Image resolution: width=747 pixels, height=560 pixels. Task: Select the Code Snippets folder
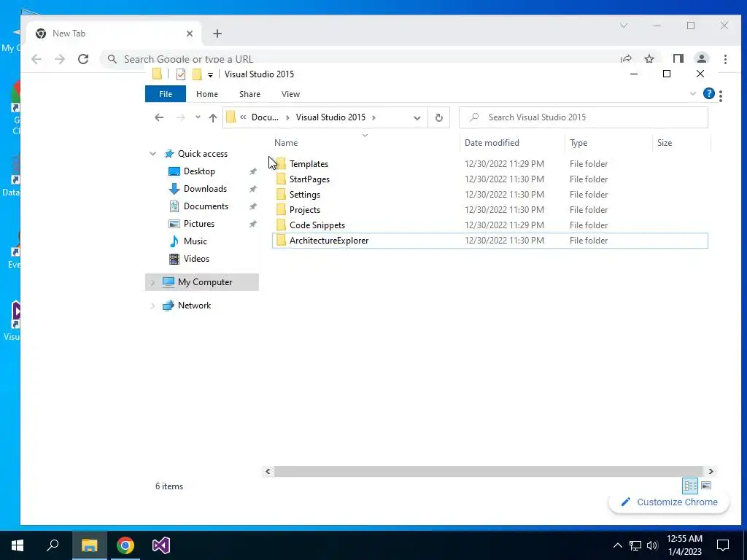pyautogui.click(x=490, y=225)
